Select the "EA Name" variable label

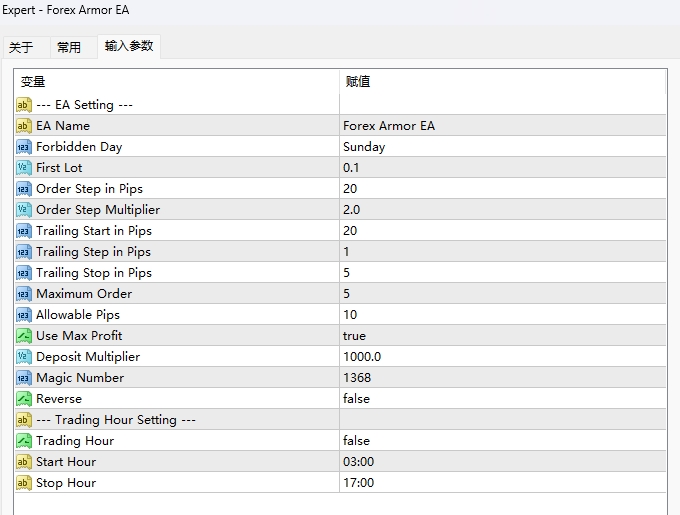pyautogui.click(x=63, y=126)
